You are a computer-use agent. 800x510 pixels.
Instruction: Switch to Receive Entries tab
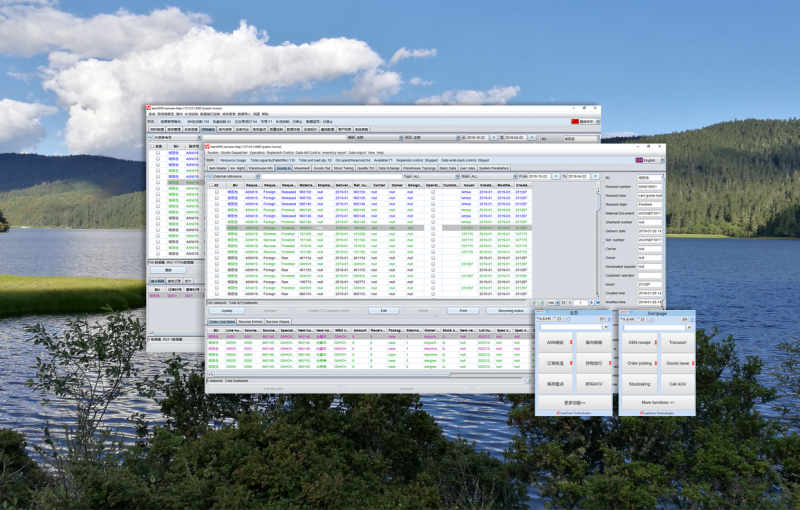point(251,322)
